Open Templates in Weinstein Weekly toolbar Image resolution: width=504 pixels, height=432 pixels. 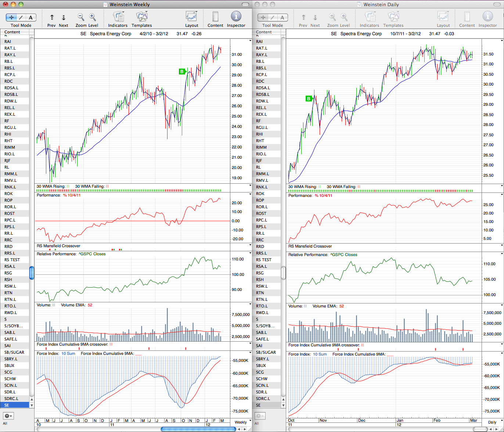[142, 17]
